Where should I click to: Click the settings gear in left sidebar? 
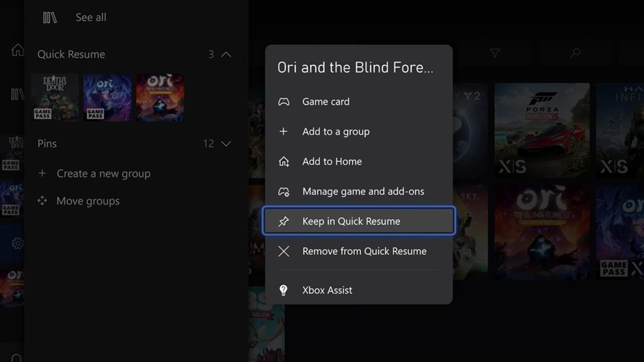[17, 243]
